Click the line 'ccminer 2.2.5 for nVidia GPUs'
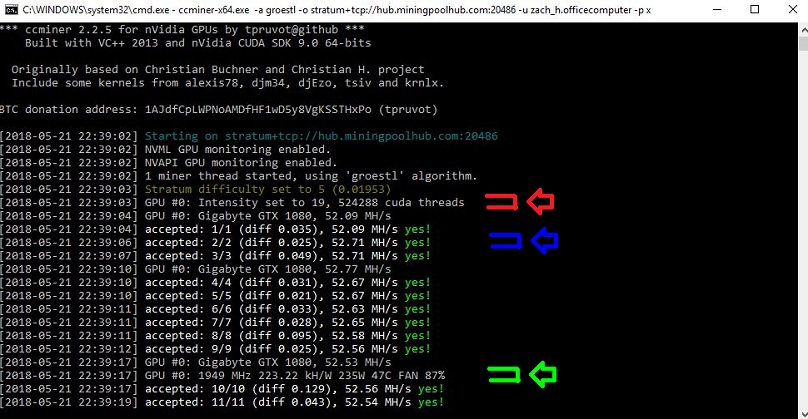Viewport: 808px width, 419px height. (182, 29)
